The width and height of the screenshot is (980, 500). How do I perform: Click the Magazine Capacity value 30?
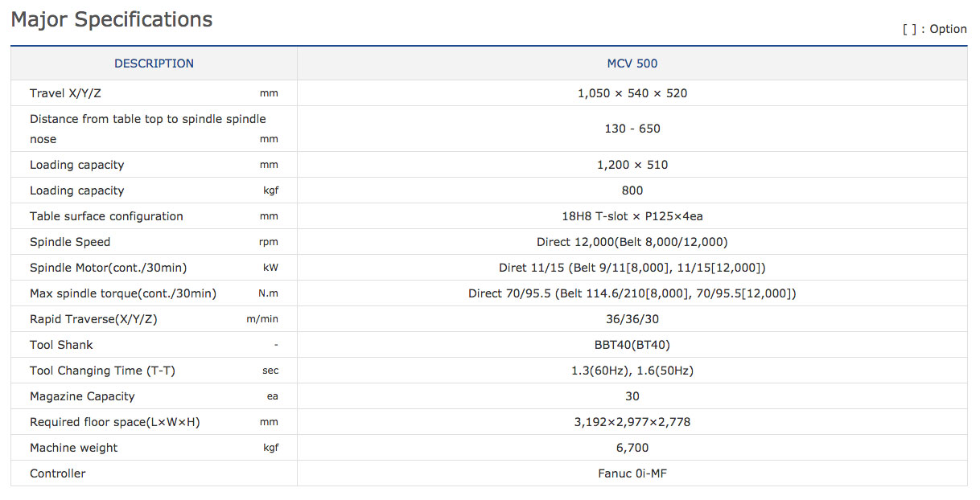tap(632, 396)
